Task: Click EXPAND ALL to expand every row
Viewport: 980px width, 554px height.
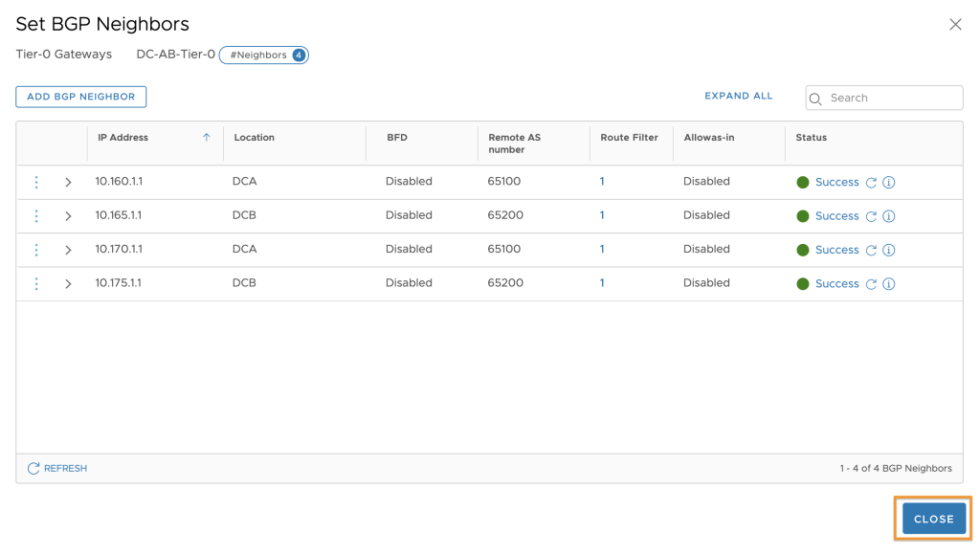Action: point(739,96)
